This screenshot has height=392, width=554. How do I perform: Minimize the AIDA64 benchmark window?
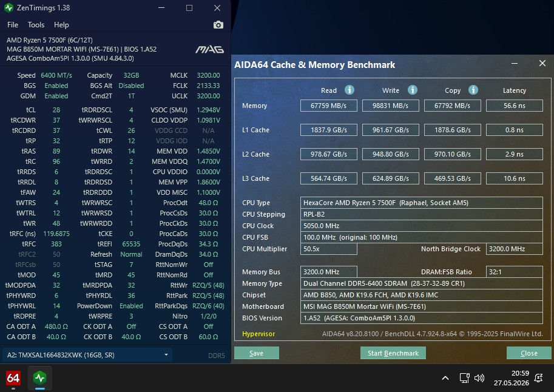pyautogui.click(x=515, y=64)
